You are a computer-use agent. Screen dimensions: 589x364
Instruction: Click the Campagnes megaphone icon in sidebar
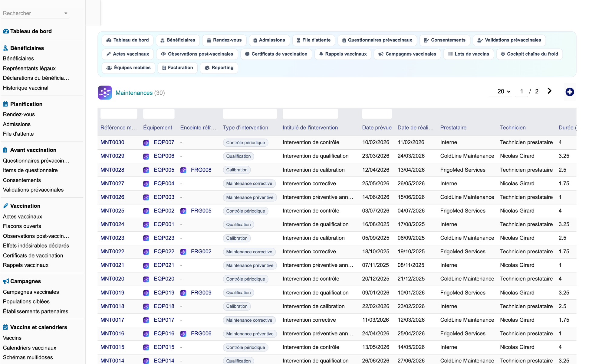[x=6, y=281]
